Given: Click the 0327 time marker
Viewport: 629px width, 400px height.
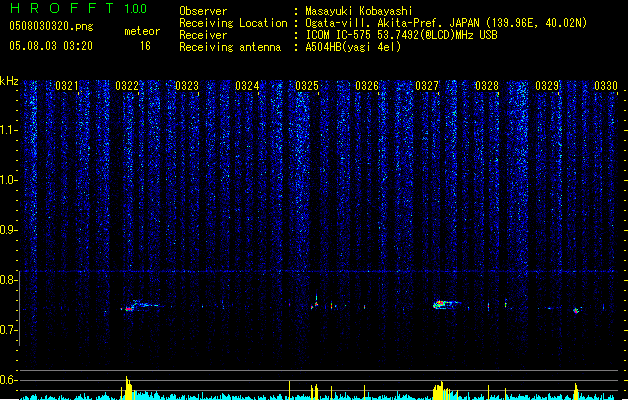Looking at the screenshot, I should coord(427,86).
